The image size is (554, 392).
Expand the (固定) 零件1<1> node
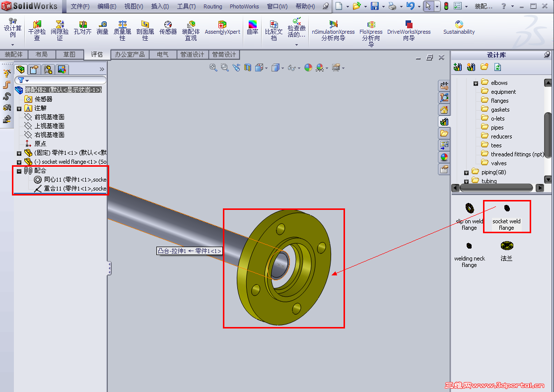coord(19,153)
